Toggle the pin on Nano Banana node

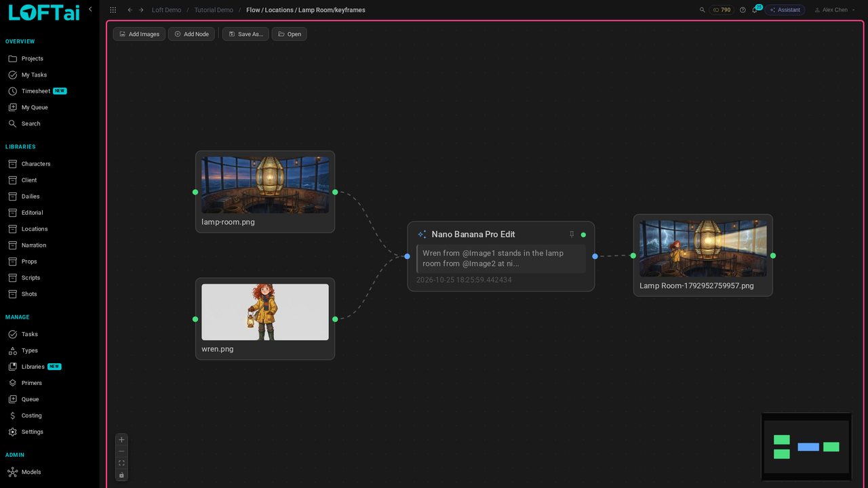(572, 235)
